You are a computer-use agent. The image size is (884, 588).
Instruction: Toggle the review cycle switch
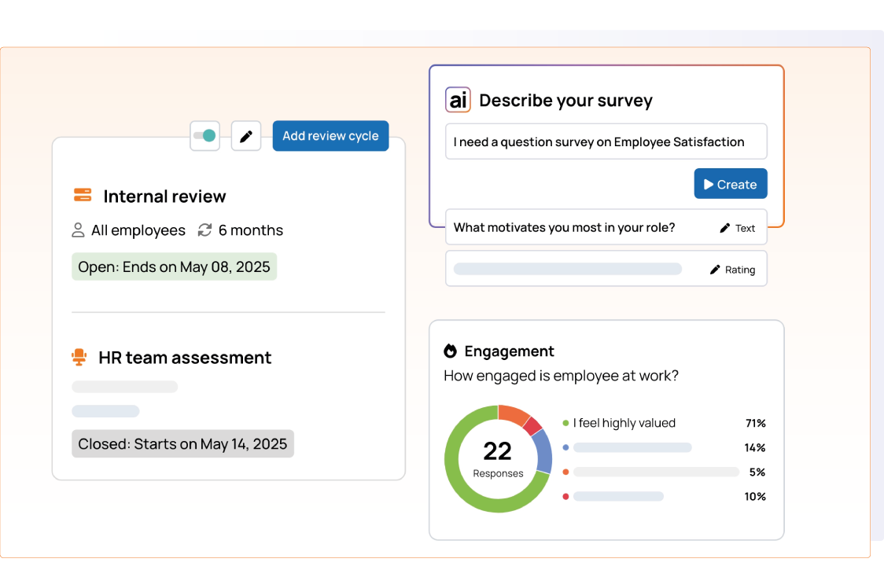(205, 136)
